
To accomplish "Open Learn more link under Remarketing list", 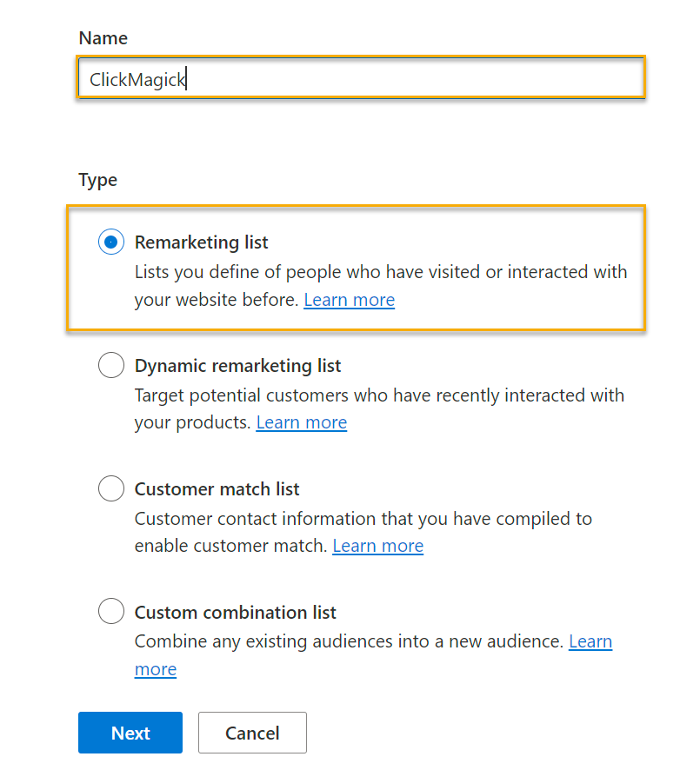I will tap(349, 300).
